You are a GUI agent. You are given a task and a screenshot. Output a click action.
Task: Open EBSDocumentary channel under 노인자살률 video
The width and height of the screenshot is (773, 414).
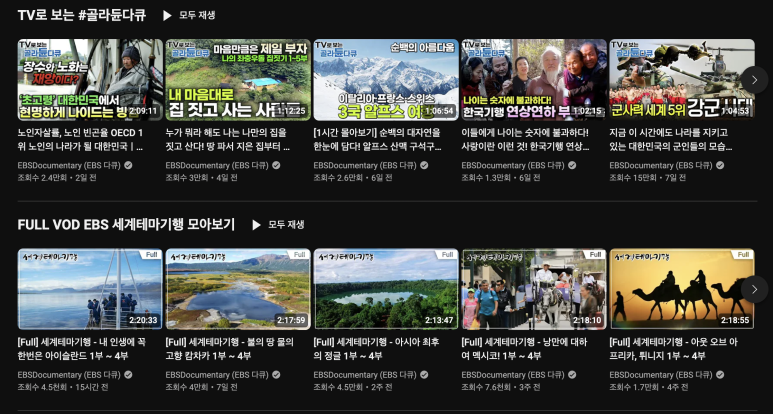(69, 166)
